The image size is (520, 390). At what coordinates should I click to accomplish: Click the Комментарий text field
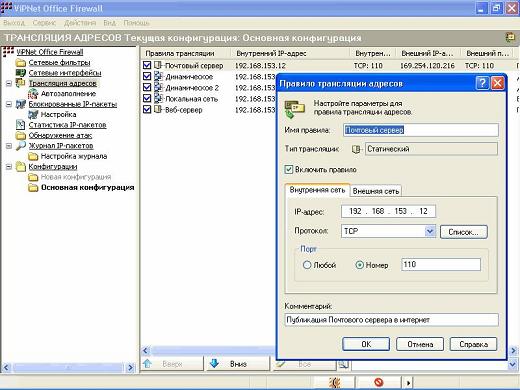coord(392,320)
